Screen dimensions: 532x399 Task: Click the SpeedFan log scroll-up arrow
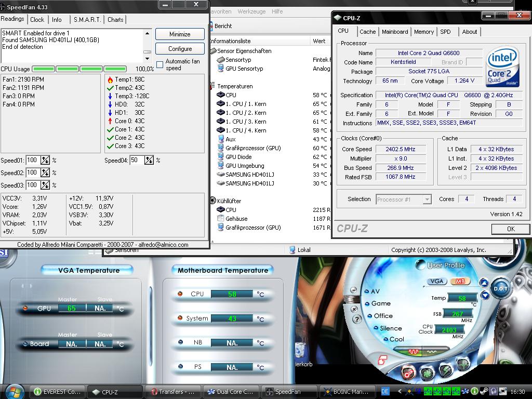pyautogui.click(x=147, y=33)
